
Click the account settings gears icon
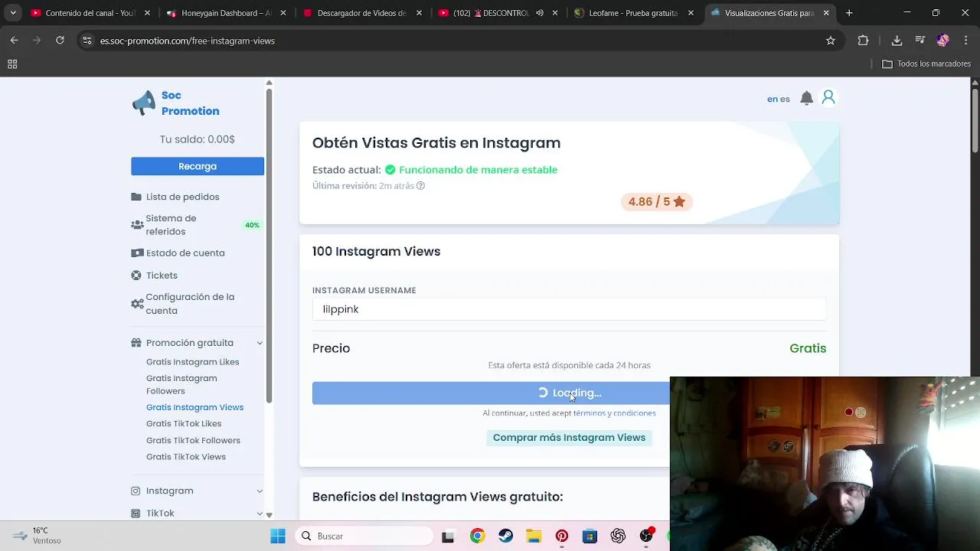pyautogui.click(x=137, y=304)
